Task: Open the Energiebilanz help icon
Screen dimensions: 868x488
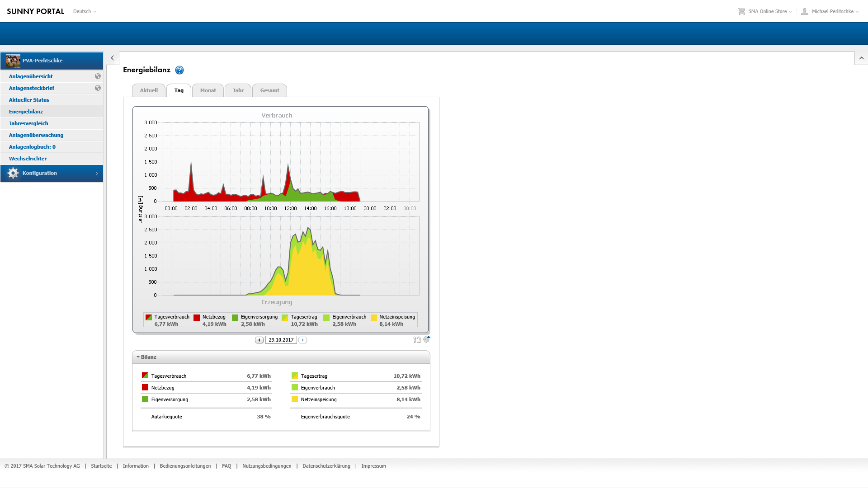Action: [179, 70]
